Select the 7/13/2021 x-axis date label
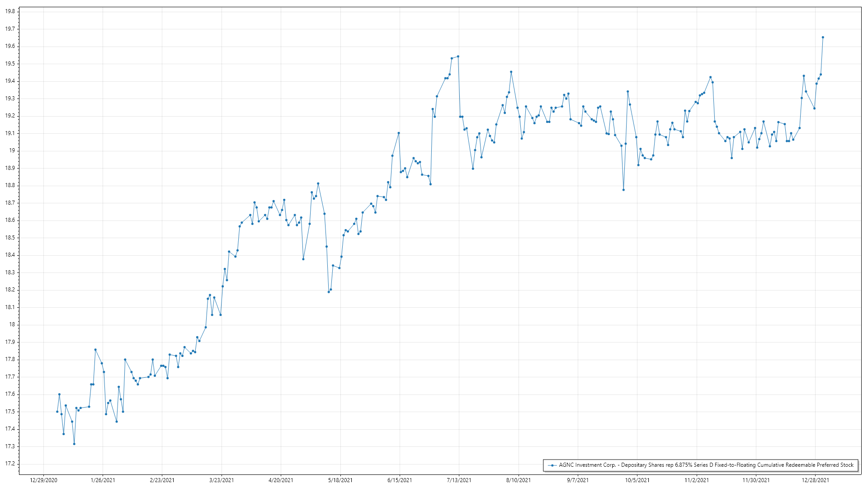 coord(459,480)
